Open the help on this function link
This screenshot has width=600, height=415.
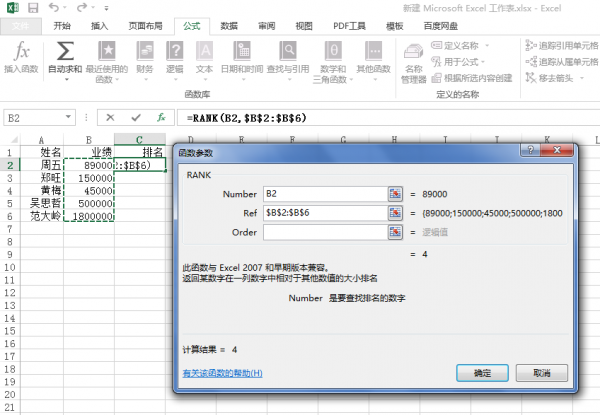click(x=222, y=373)
